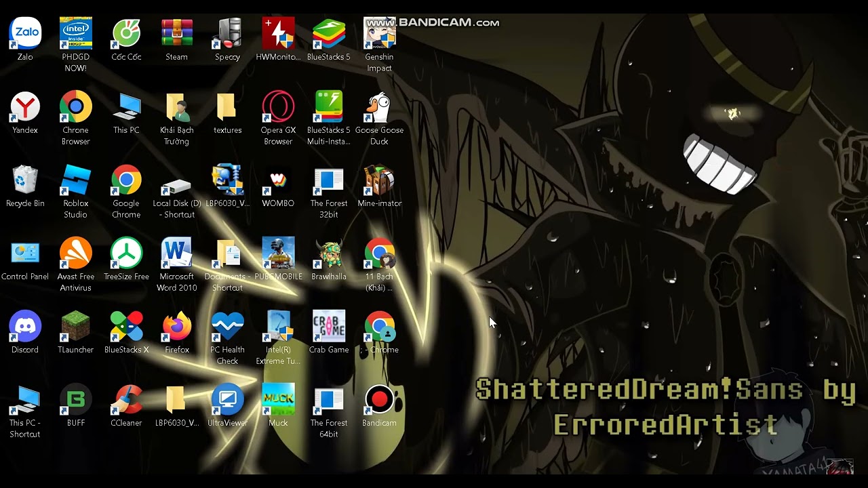Viewport: 868px width, 488px height.
Task: Launch the Mine-imator icon
Action: click(x=379, y=180)
